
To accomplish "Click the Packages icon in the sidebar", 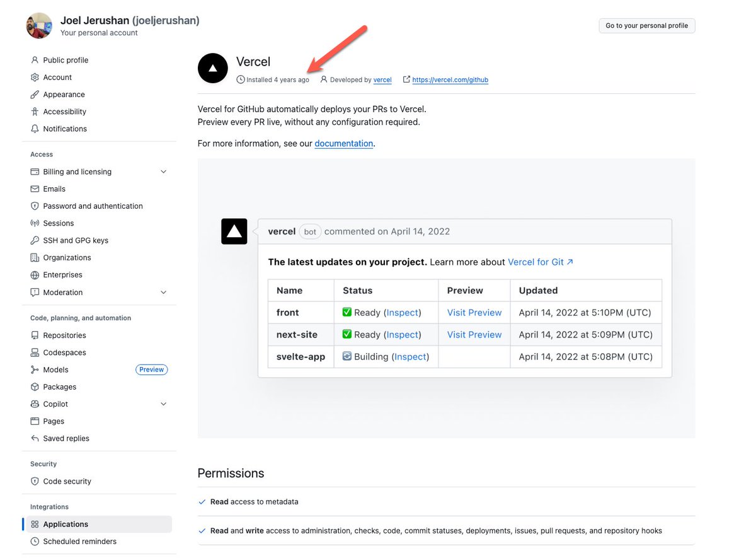I will pyautogui.click(x=35, y=387).
